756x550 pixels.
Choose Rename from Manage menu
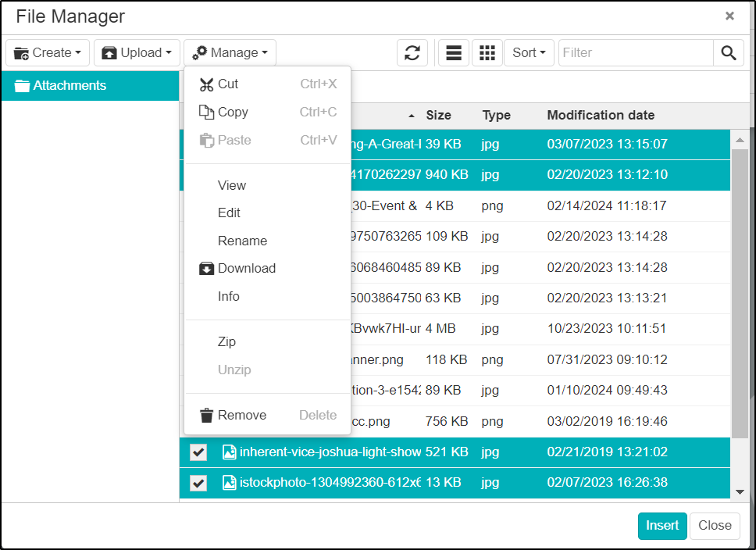click(x=268, y=241)
